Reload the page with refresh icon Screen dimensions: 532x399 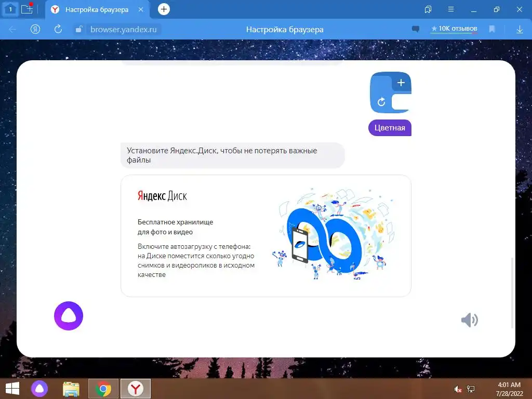click(x=58, y=29)
